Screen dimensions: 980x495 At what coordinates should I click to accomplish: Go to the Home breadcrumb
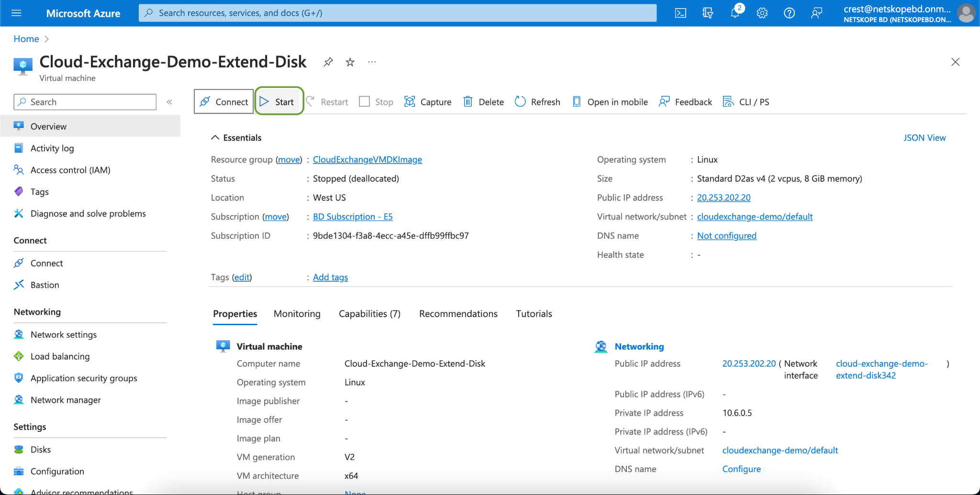(x=26, y=39)
